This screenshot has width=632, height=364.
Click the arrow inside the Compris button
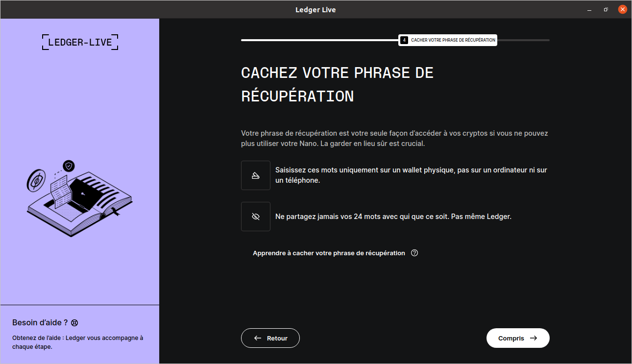pyautogui.click(x=534, y=338)
